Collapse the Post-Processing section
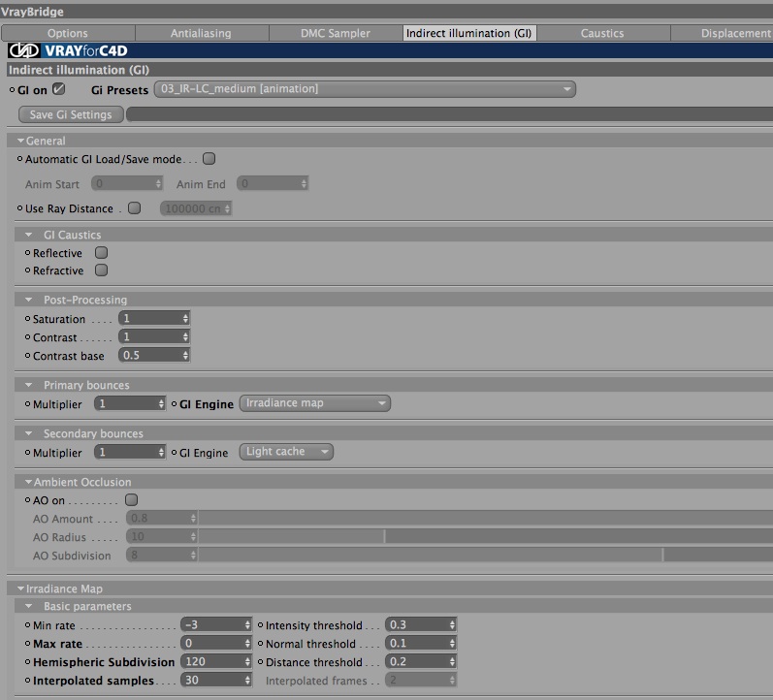This screenshot has height=700, width=773. pyautogui.click(x=28, y=300)
